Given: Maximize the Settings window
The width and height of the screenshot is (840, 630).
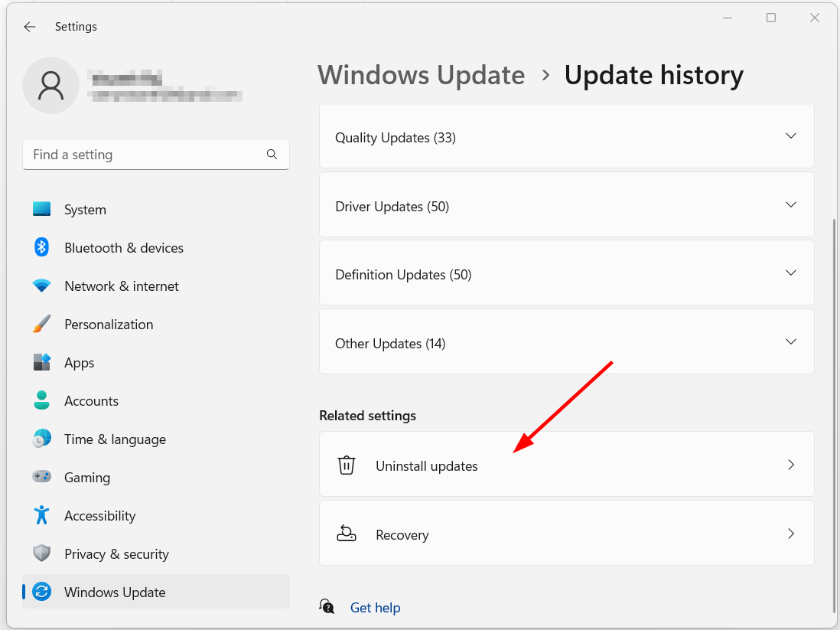Looking at the screenshot, I should (771, 18).
